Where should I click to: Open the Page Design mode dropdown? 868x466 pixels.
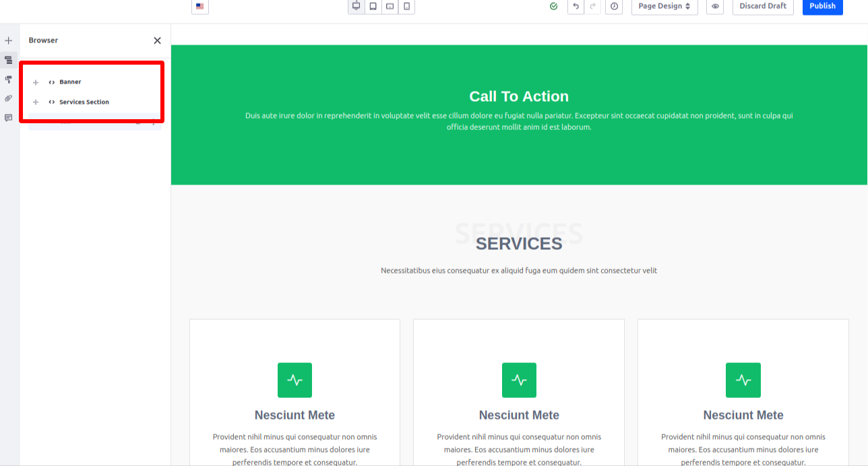[x=664, y=6]
